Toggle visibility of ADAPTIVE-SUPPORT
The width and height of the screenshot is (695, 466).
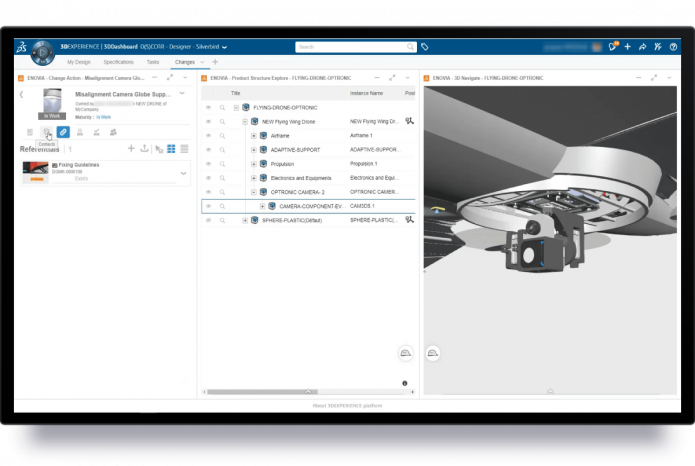208,150
